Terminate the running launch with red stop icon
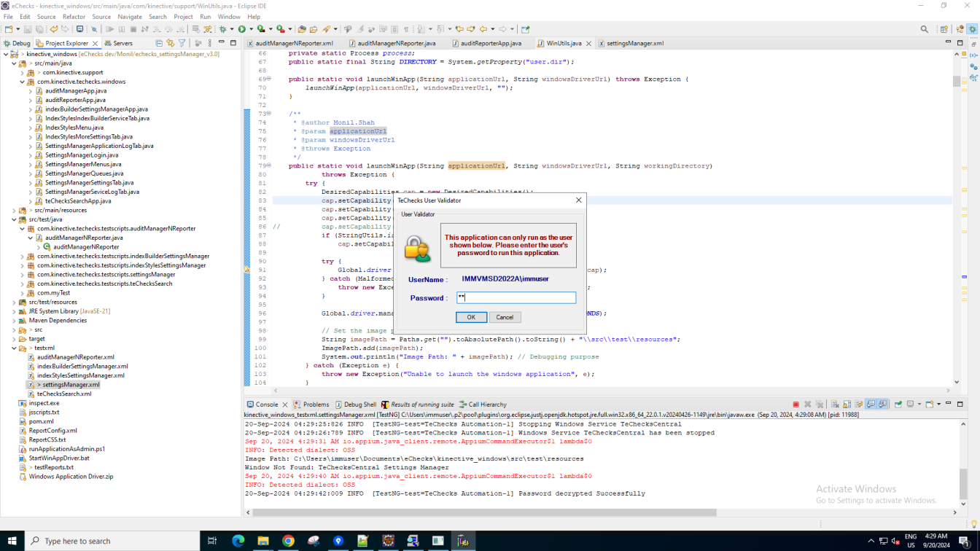The image size is (980, 551). (x=796, y=405)
